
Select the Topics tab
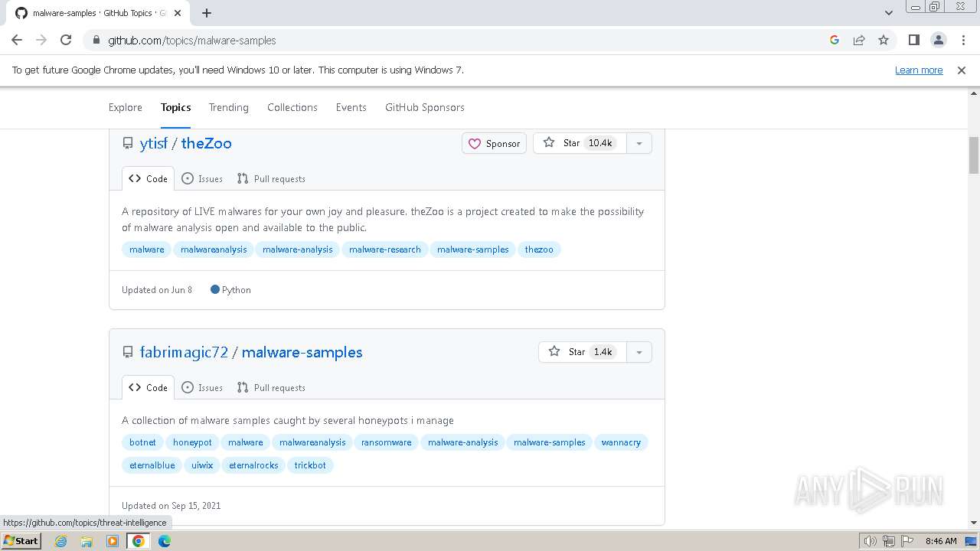click(176, 107)
